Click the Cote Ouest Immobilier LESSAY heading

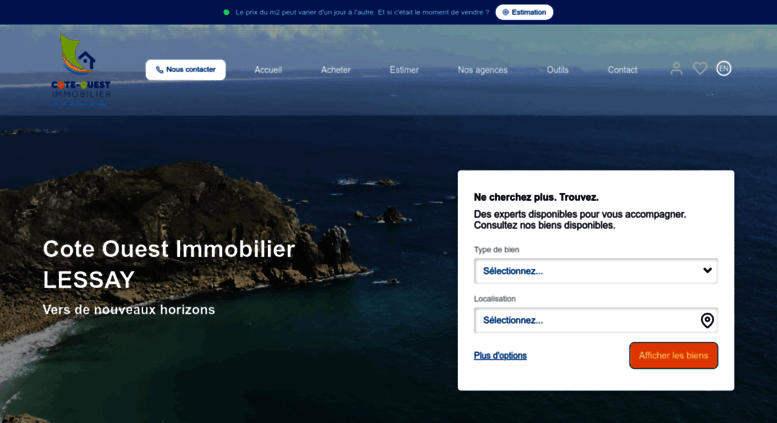point(168,264)
